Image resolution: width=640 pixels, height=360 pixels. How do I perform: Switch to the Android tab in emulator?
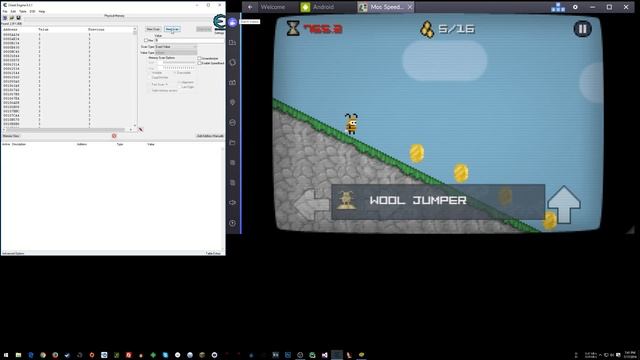(323, 7)
